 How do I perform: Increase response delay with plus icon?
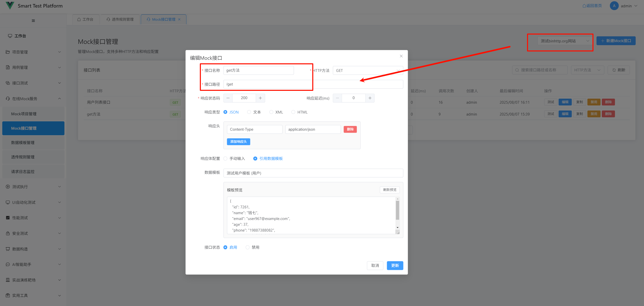pyautogui.click(x=370, y=98)
